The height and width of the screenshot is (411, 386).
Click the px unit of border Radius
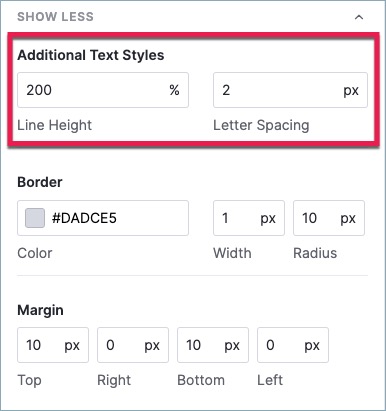348,219
